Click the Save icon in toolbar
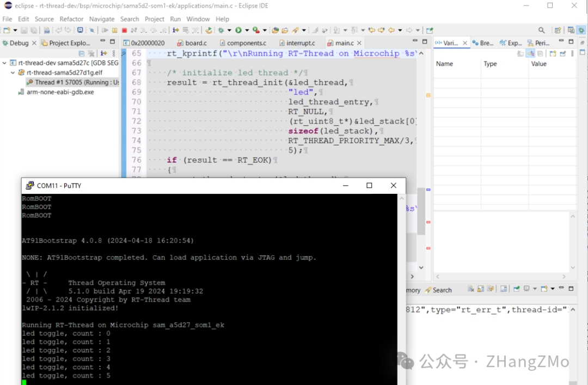This screenshot has height=385, width=588. coord(24,30)
